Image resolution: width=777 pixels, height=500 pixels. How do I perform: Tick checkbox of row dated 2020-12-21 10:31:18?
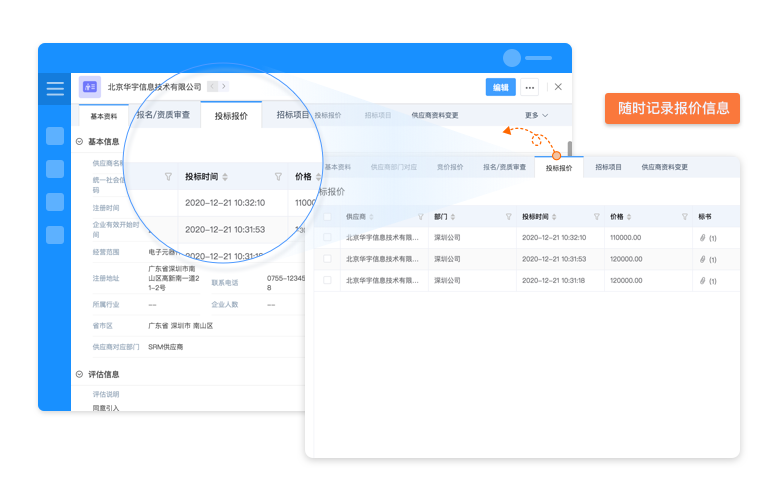(327, 280)
